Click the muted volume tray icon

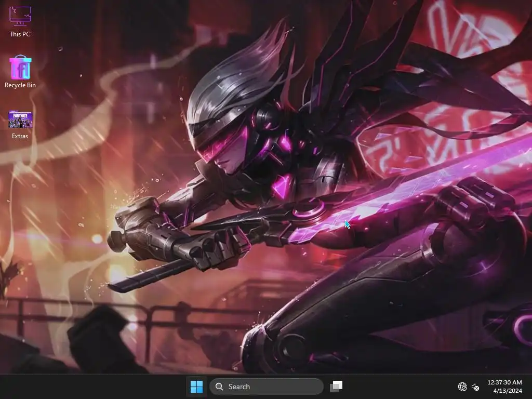pos(475,387)
